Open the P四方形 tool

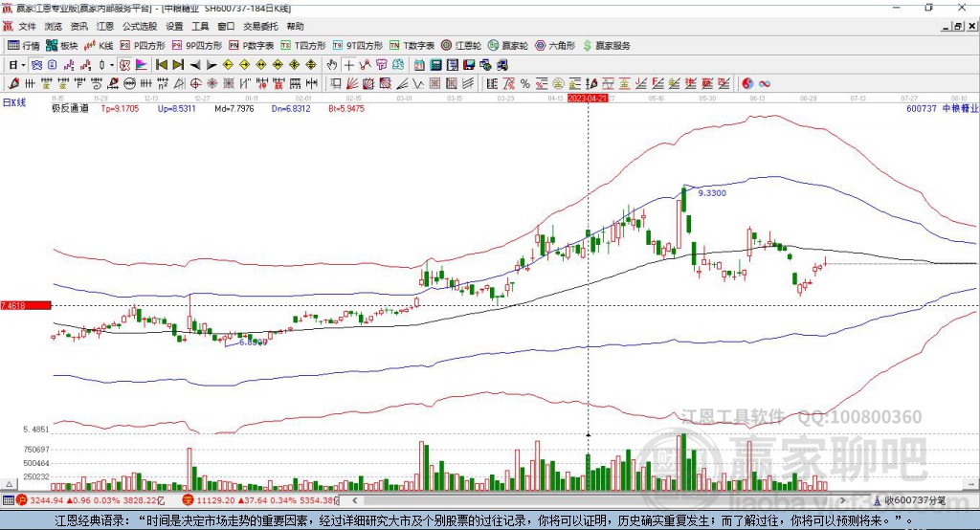[143, 46]
